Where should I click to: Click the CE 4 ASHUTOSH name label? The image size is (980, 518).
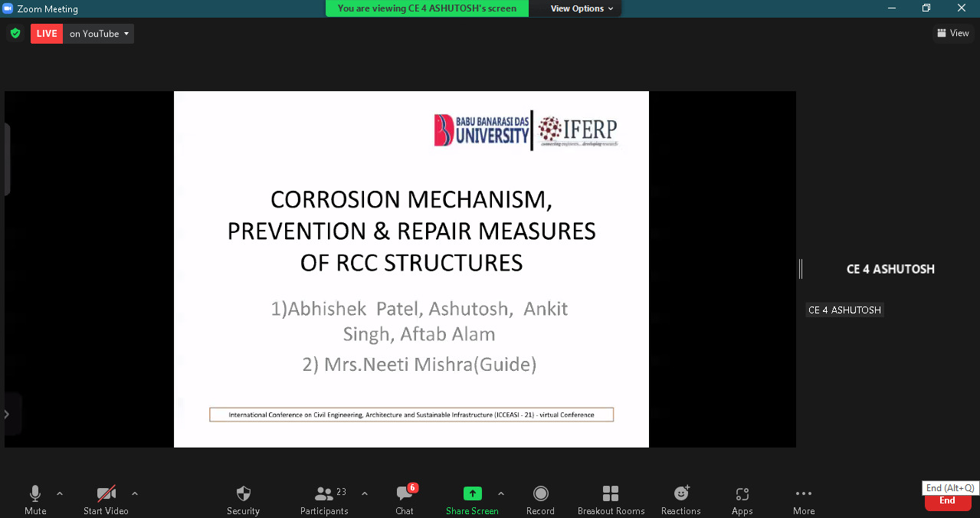pos(845,310)
